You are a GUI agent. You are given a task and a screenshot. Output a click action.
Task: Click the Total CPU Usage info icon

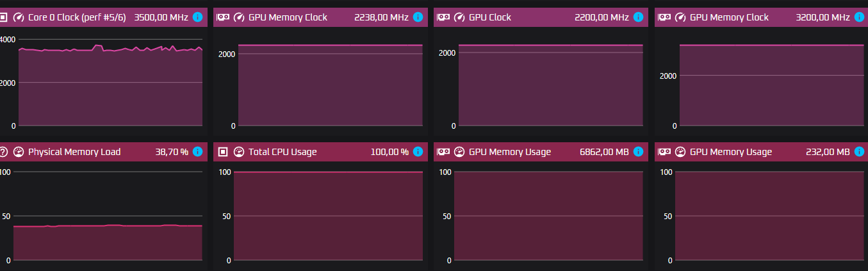tap(418, 152)
